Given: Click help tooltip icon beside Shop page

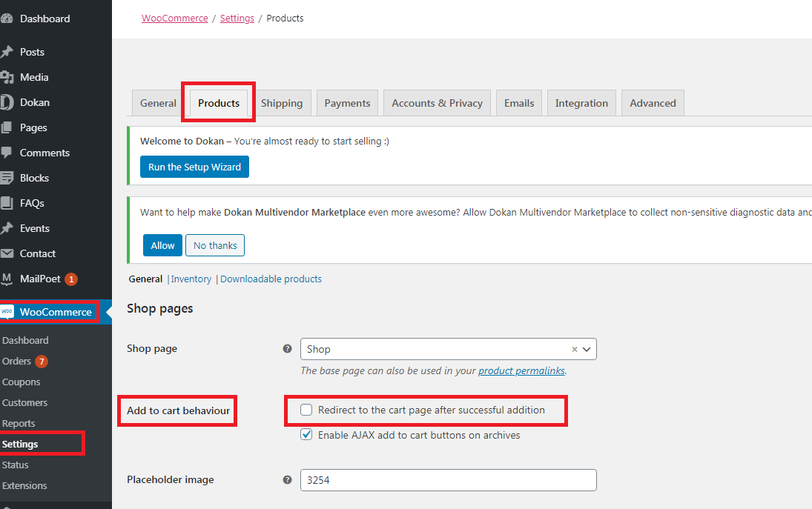Looking at the screenshot, I should pos(288,349).
